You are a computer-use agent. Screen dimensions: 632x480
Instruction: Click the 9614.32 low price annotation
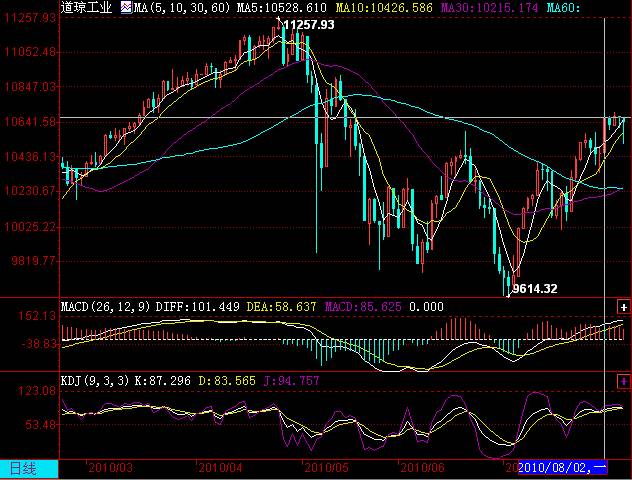click(x=534, y=289)
